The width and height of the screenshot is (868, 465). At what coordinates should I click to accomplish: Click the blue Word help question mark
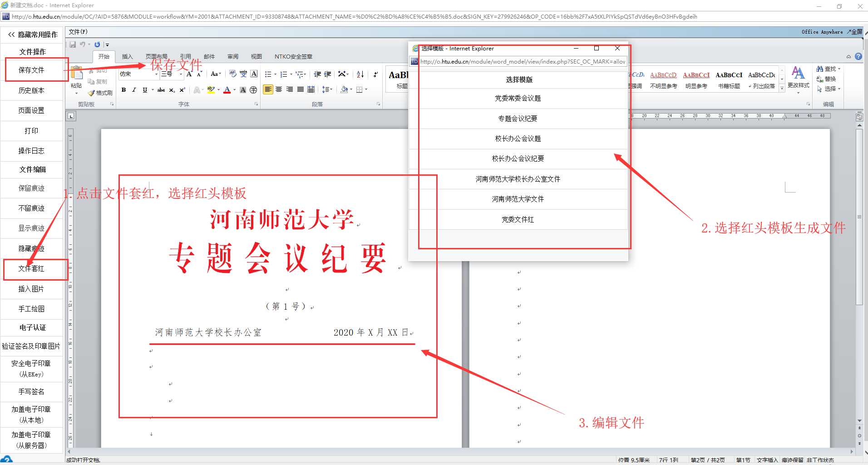pyautogui.click(x=858, y=57)
